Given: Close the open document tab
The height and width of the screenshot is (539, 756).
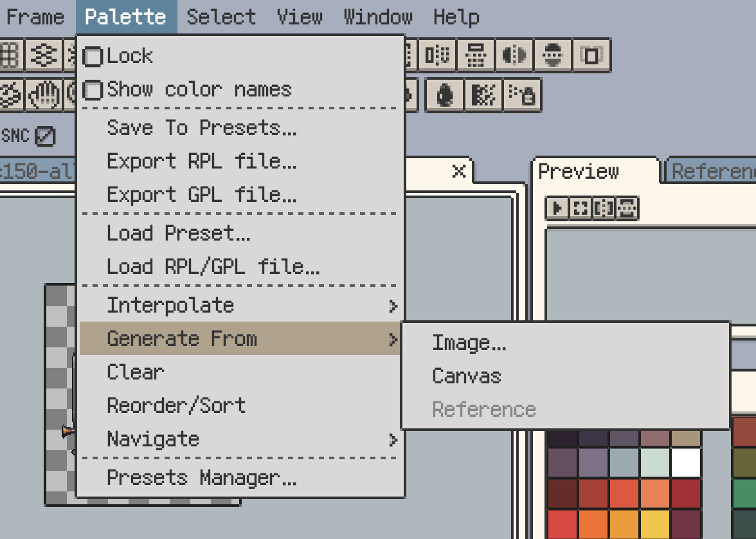Looking at the screenshot, I should tap(459, 171).
